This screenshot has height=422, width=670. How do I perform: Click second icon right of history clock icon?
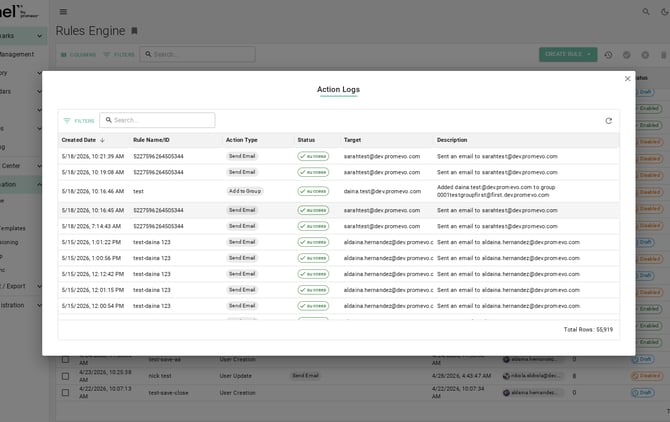pyautogui.click(x=645, y=55)
